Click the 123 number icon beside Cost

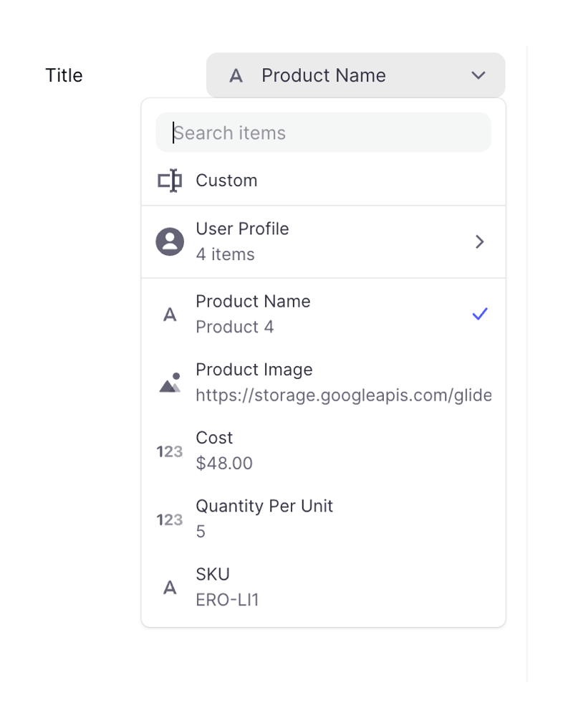(x=169, y=450)
